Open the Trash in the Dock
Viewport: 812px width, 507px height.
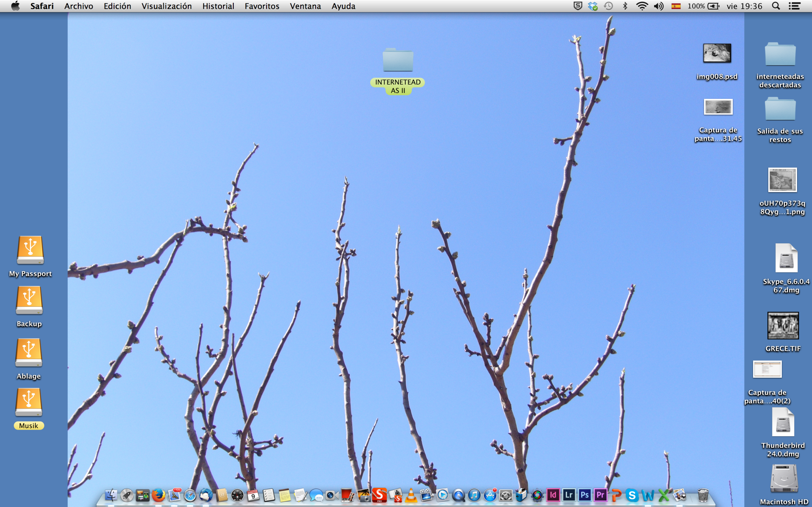(703, 495)
